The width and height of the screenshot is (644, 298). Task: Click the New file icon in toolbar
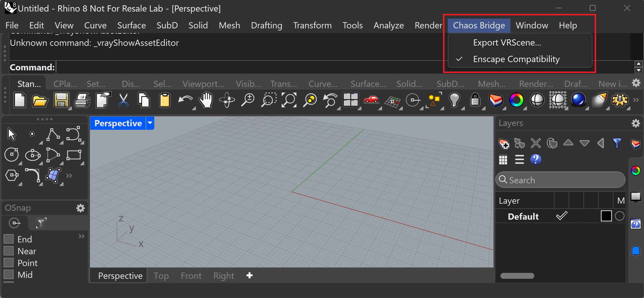click(x=20, y=101)
